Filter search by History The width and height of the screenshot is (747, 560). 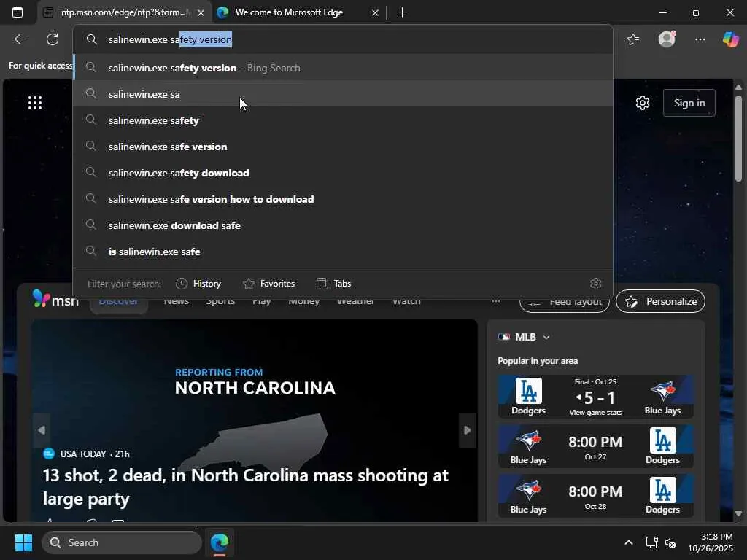click(x=198, y=284)
